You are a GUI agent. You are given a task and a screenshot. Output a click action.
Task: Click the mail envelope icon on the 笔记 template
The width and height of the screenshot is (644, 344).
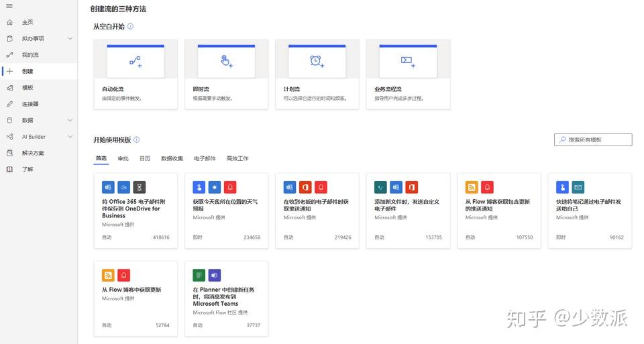point(578,187)
